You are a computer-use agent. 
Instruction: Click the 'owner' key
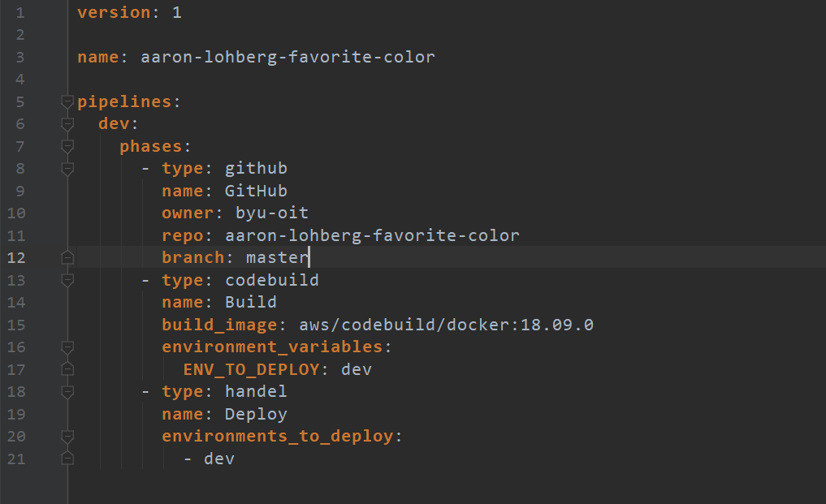point(188,213)
